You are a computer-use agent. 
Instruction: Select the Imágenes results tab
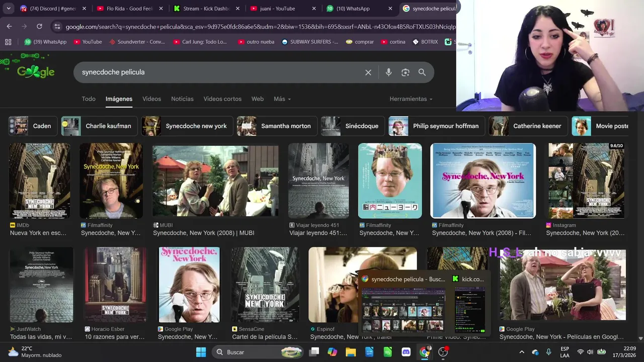(119, 99)
